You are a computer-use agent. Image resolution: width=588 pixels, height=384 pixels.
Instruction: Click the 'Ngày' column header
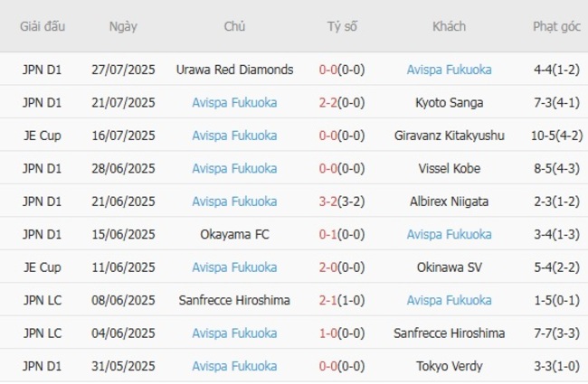tap(123, 26)
